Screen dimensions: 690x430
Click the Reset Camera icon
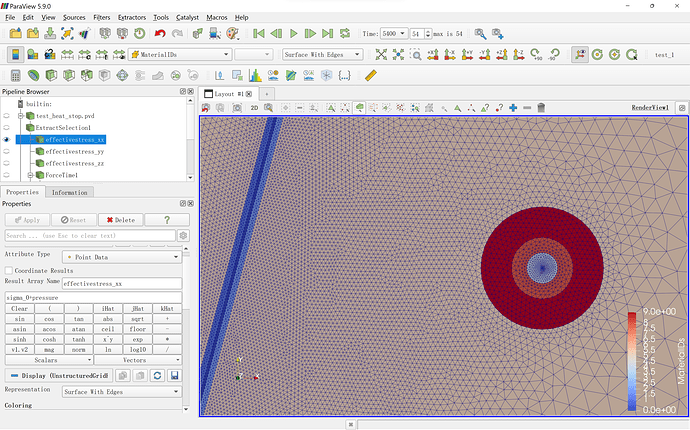coord(382,54)
